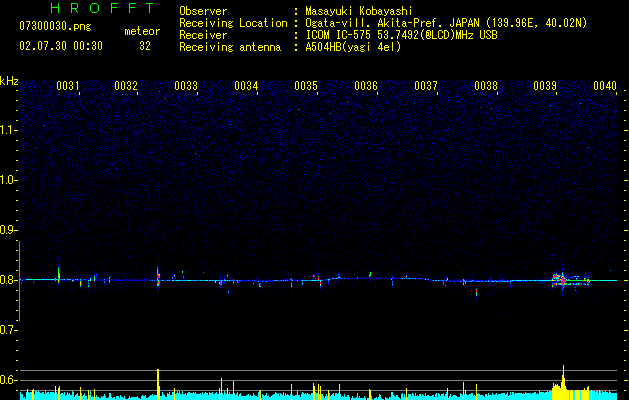Click time marker 0036
The width and height of the screenshot is (629, 400).
[x=366, y=86]
